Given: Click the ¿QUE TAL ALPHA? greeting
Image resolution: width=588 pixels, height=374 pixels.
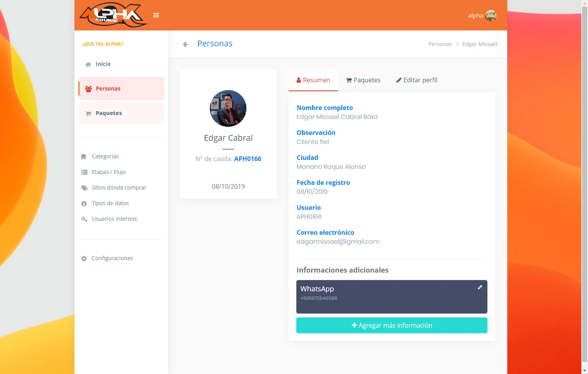Looking at the screenshot, I should pyautogui.click(x=103, y=44).
